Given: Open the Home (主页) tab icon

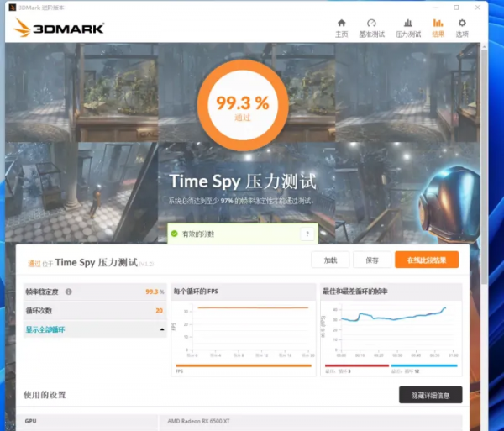Looking at the screenshot, I should coord(341,23).
